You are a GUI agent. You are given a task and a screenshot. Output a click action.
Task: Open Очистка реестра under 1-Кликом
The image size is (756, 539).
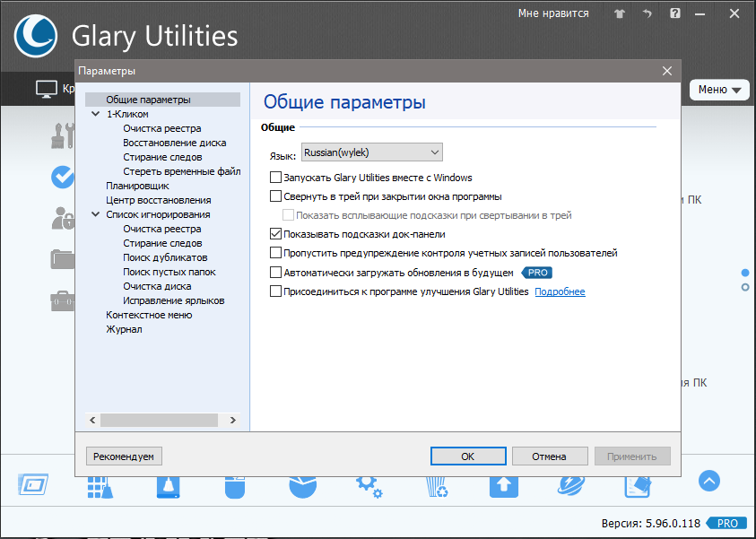162,129
